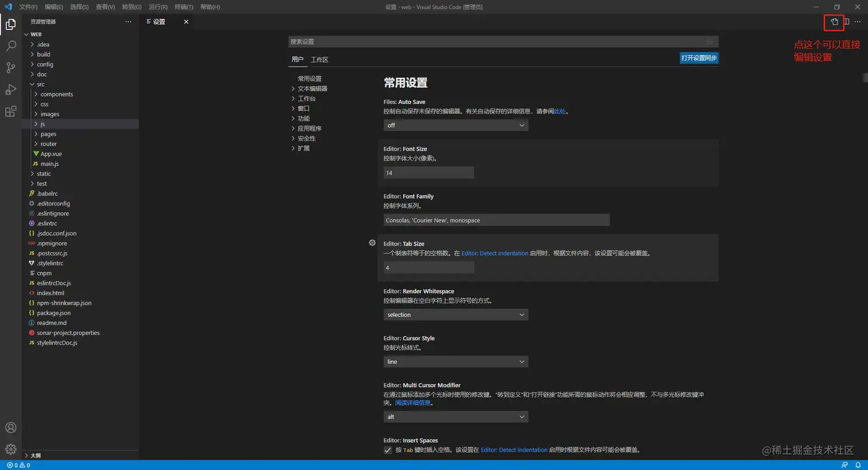The image size is (868, 470).
Task: Open the Extensions view
Action: [10, 111]
